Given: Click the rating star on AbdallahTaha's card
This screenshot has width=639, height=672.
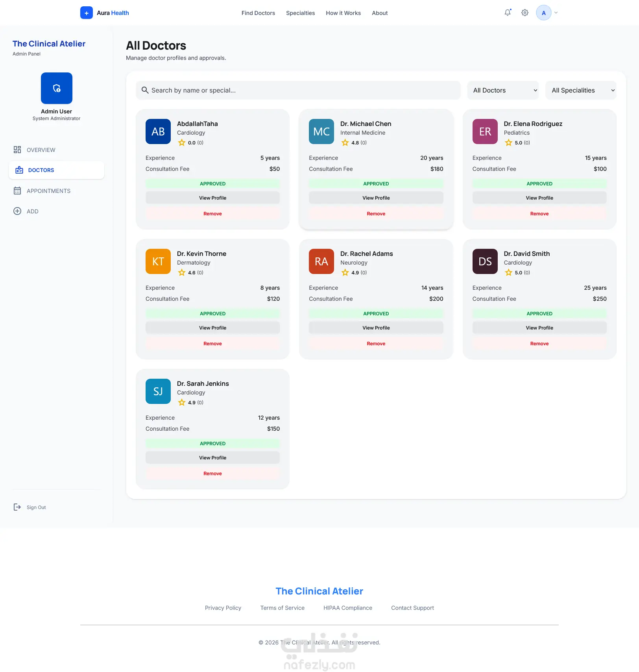Looking at the screenshot, I should (x=182, y=143).
